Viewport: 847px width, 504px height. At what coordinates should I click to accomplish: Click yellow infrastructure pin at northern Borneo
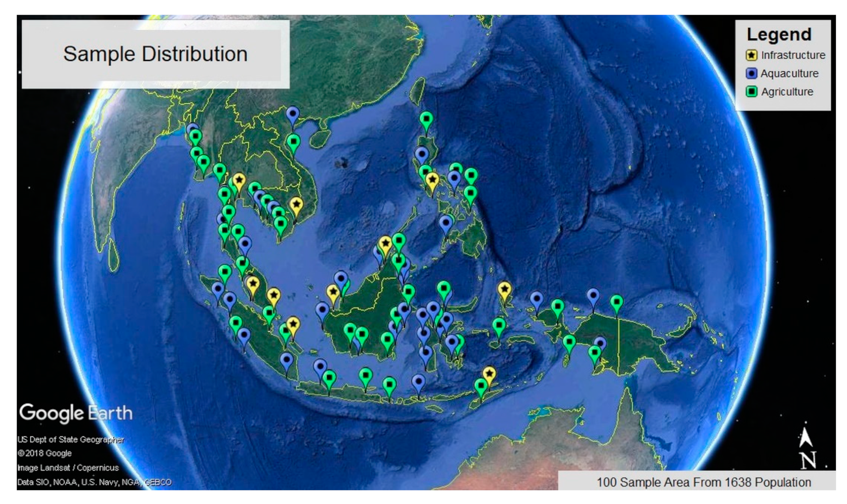(x=385, y=244)
